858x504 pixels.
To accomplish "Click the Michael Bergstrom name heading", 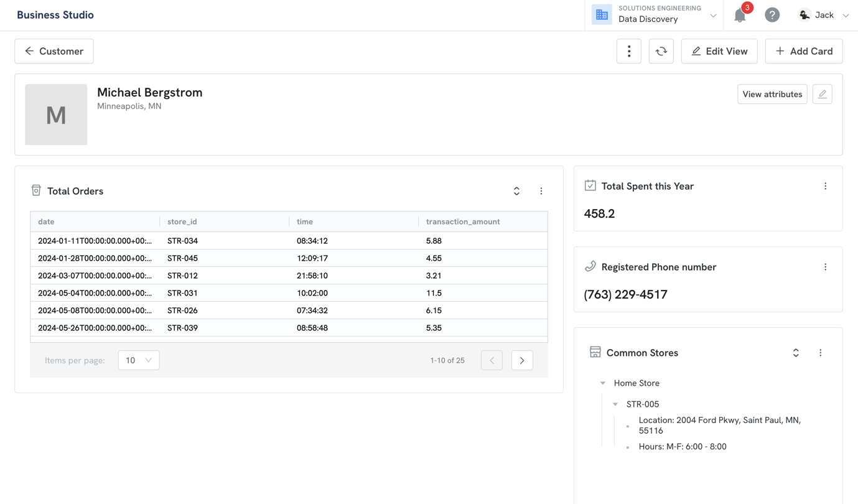I will 150,92.
